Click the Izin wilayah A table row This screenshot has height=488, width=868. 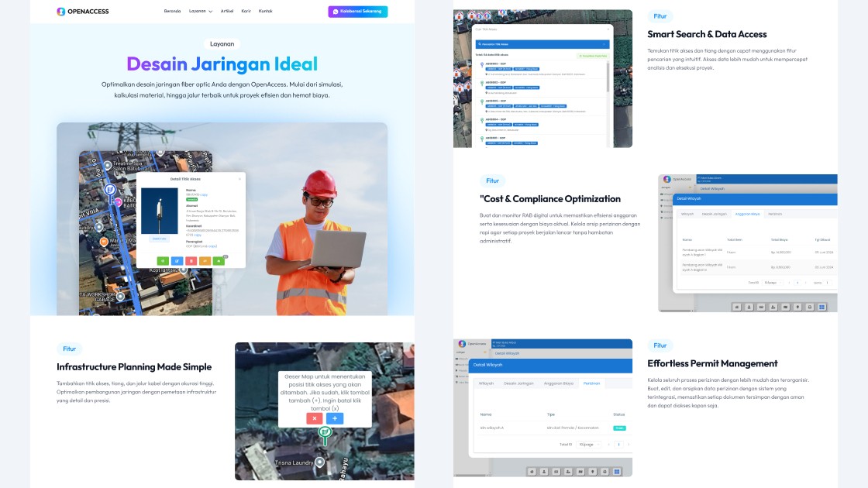555,428
